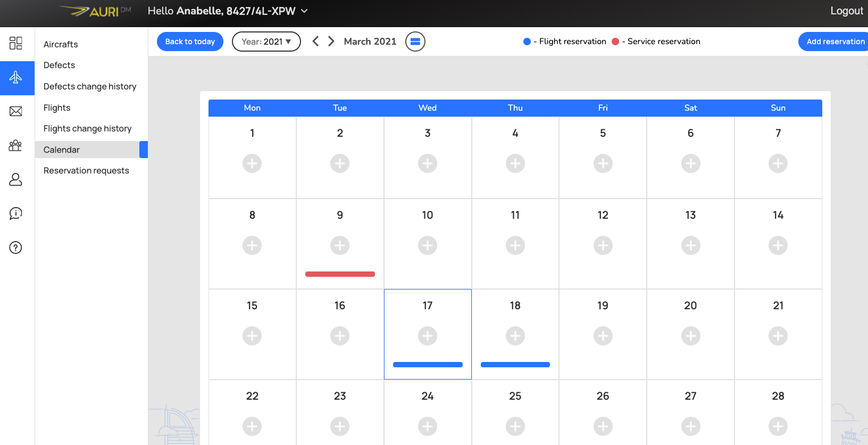Click Back to today button
Screen dimensions: 868x445
click(190, 42)
